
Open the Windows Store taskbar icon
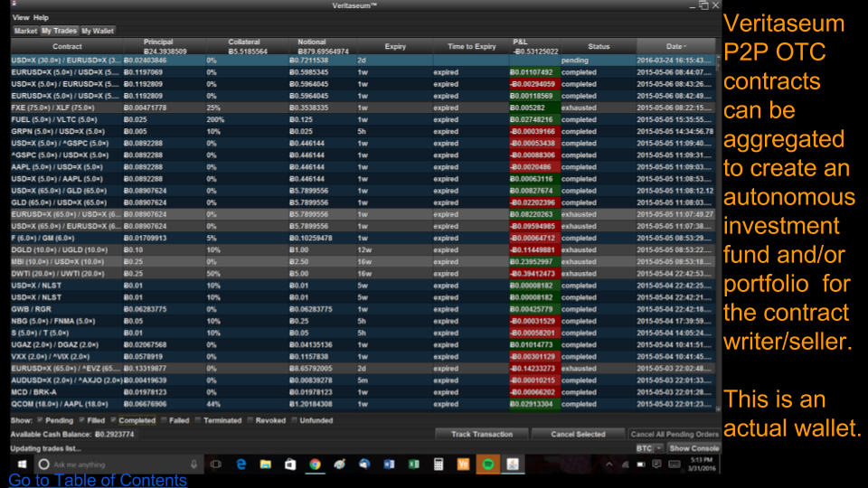click(x=290, y=465)
